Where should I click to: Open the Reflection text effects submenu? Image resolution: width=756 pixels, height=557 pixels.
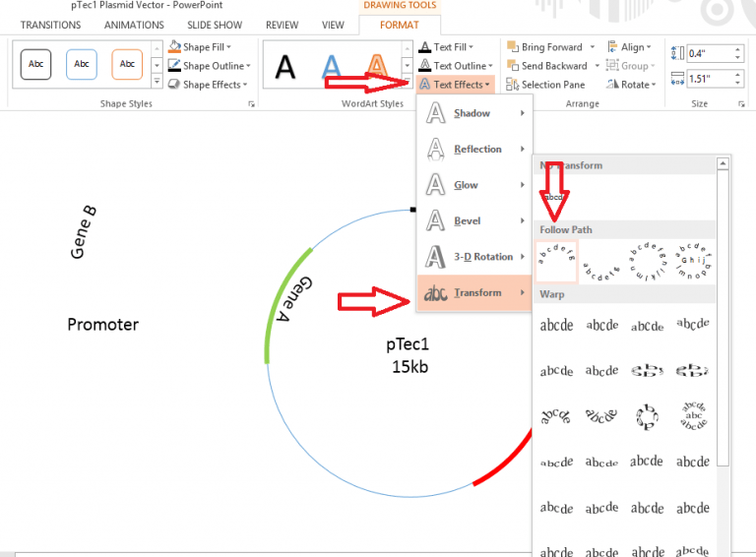[x=474, y=150]
